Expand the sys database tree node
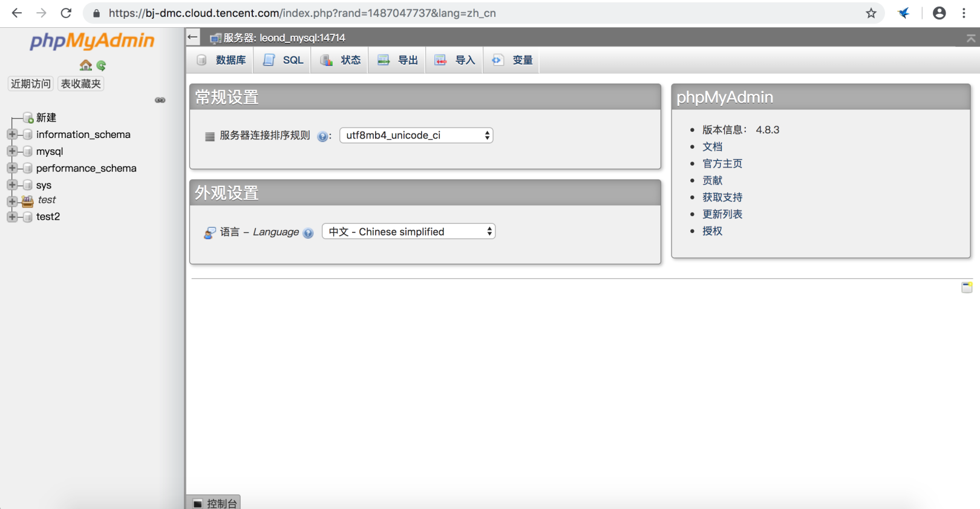The width and height of the screenshot is (980, 509). pyautogui.click(x=12, y=185)
